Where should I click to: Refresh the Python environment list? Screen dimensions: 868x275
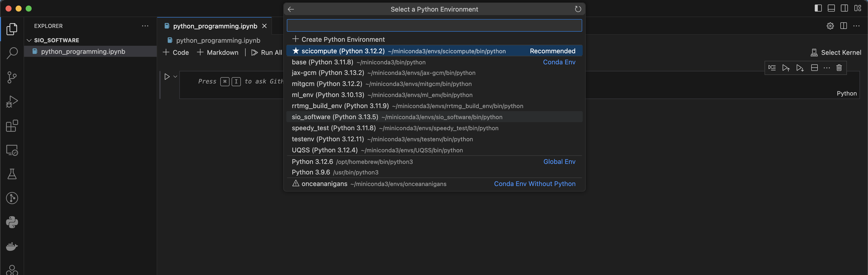578,9
